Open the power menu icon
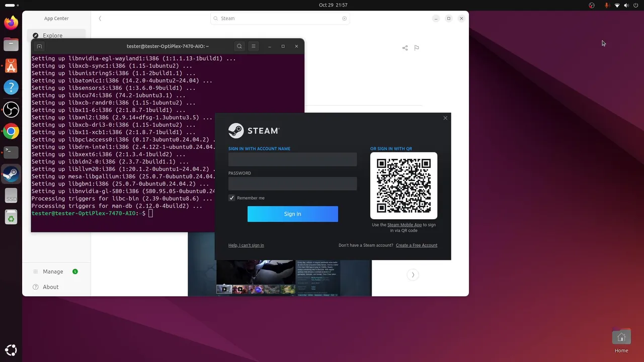This screenshot has width=644, height=362. [636, 5]
